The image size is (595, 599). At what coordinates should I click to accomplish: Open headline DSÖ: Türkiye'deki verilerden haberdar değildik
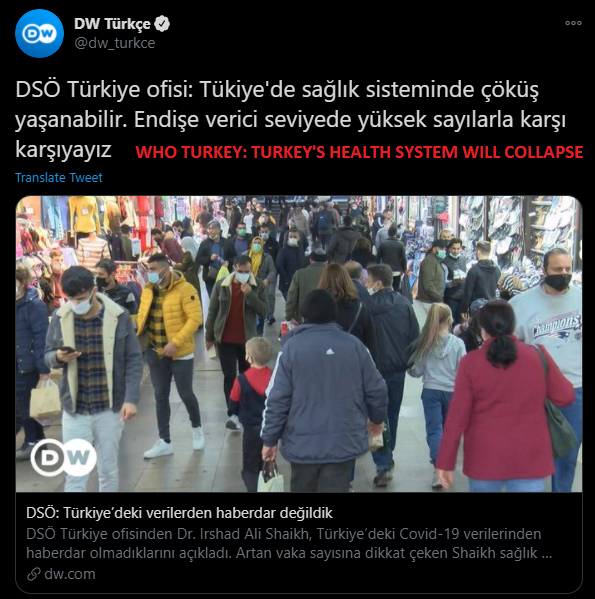click(179, 513)
